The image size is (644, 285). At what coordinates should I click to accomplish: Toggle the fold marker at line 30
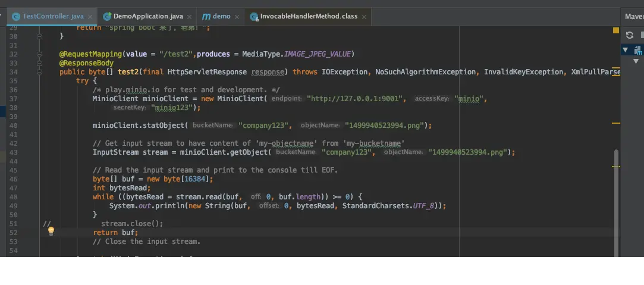(x=39, y=36)
